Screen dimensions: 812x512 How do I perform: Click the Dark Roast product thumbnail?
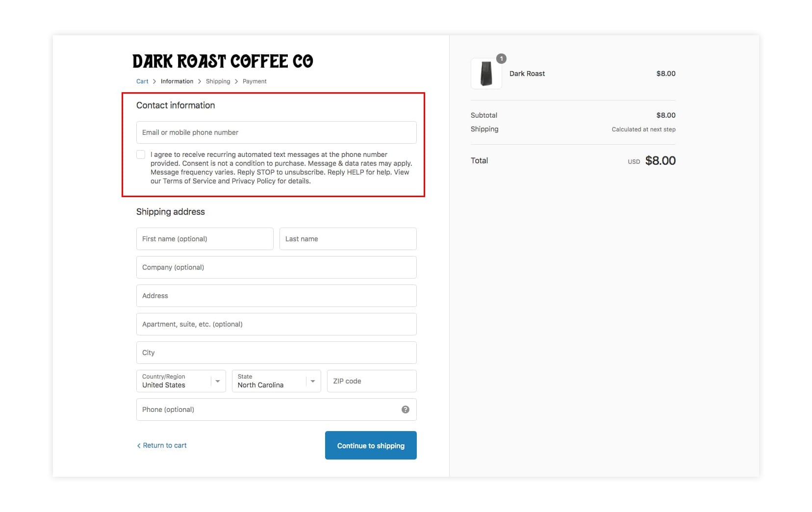click(486, 74)
